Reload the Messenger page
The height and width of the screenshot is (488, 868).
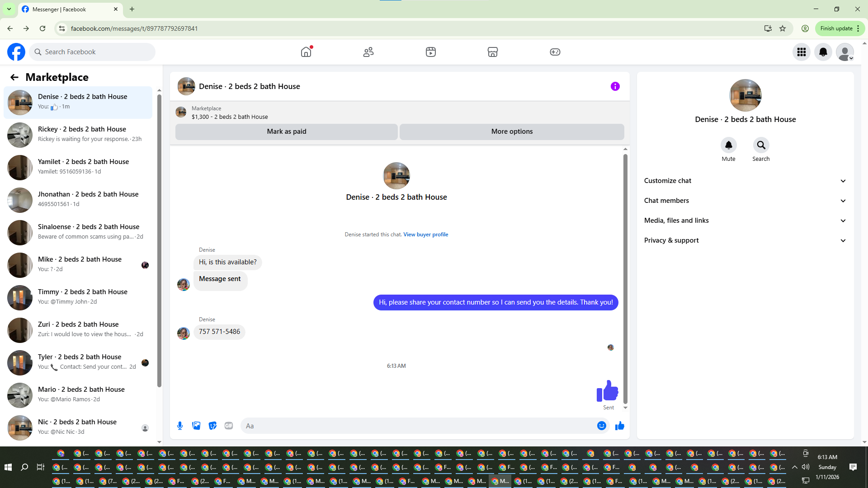pyautogui.click(x=42, y=28)
